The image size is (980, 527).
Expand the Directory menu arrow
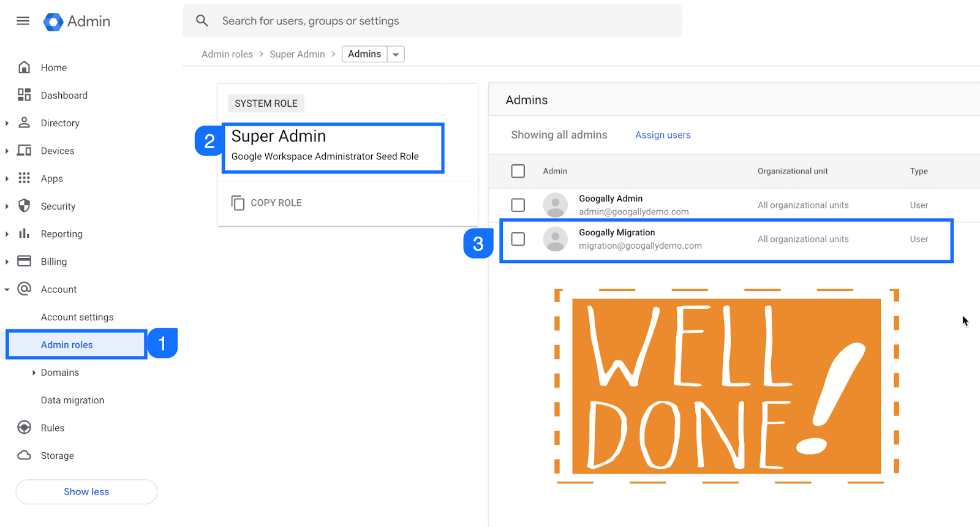pyautogui.click(x=7, y=123)
